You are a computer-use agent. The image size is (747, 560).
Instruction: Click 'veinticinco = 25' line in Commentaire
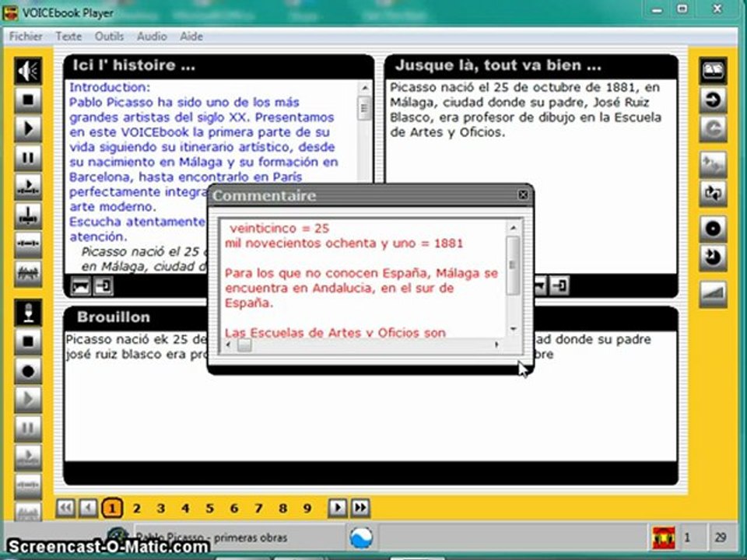(279, 228)
